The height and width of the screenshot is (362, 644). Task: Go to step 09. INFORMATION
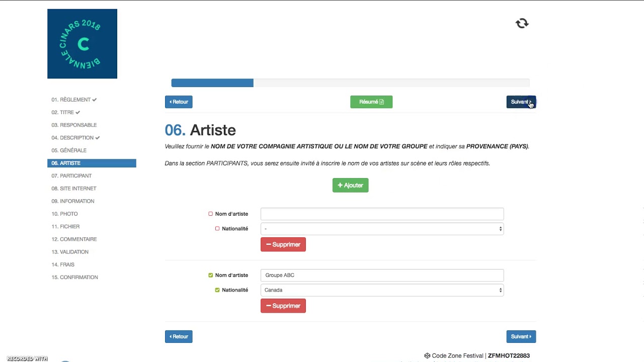(73, 201)
